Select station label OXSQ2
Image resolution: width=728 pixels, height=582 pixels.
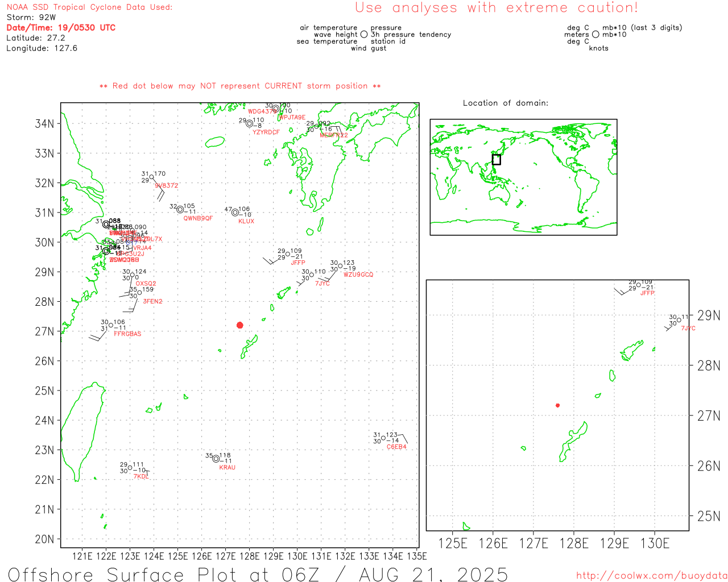pyautogui.click(x=146, y=284)
